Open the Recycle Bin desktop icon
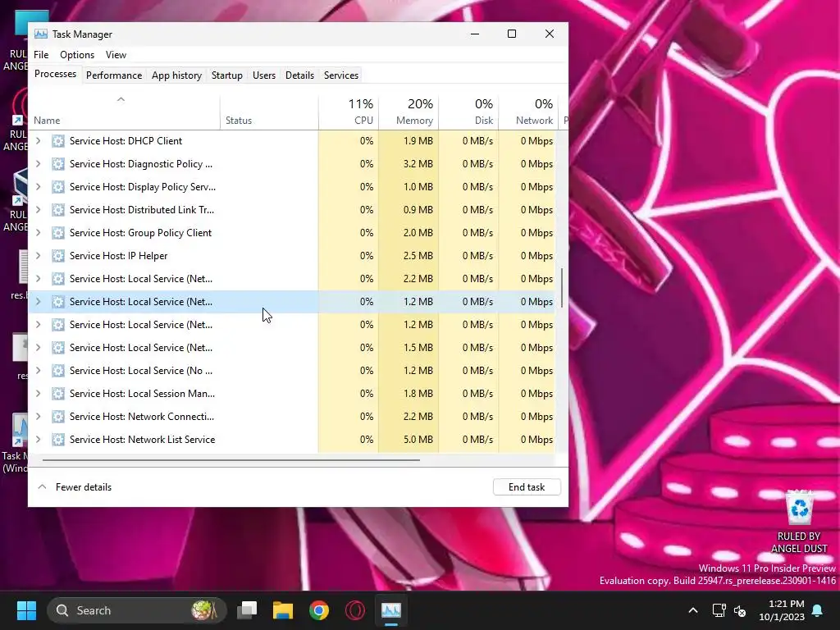 tap(799, 522)
